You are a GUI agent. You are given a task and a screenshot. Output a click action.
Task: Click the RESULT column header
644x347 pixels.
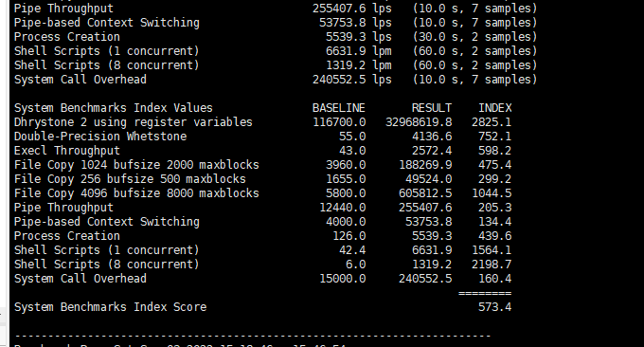click(x=432, y=108)
